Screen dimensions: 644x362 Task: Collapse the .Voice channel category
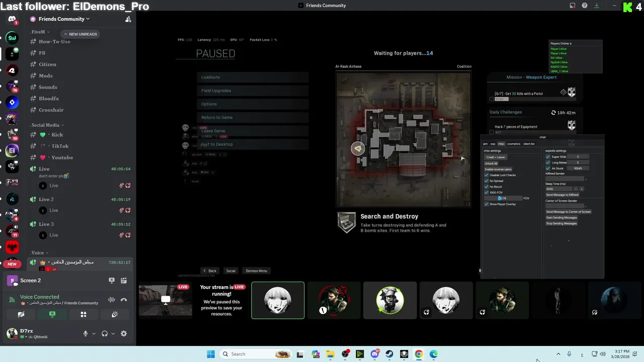pyautogui.click(x=39, y=253)
